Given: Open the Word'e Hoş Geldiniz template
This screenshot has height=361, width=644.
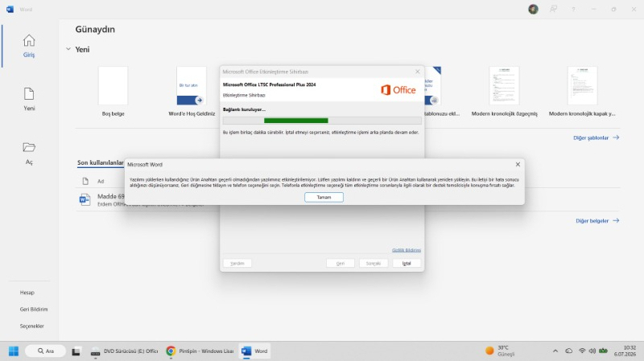Looking at the screenshot, I should [x=192, y=86].
